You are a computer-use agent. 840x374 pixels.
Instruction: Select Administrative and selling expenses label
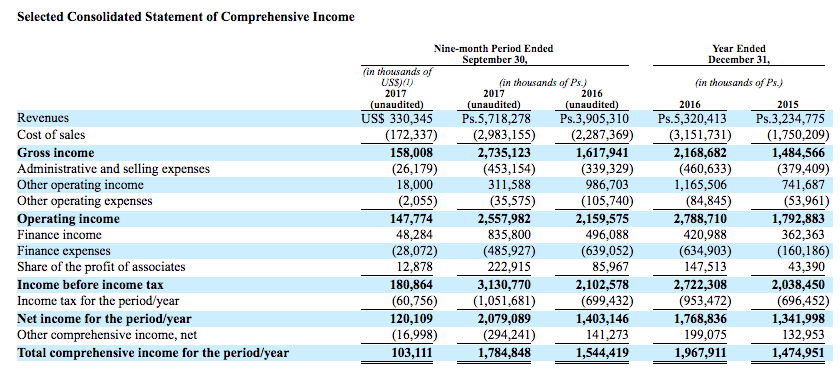114,169
